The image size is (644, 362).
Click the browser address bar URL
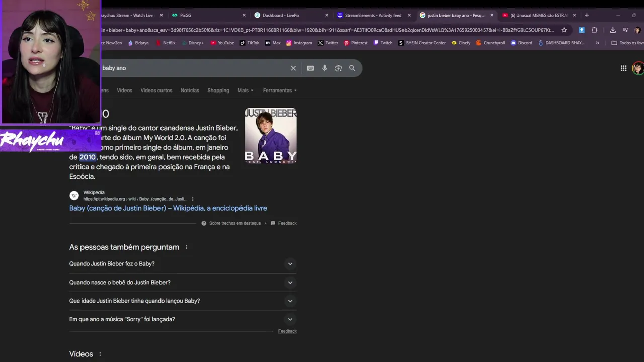327,30
